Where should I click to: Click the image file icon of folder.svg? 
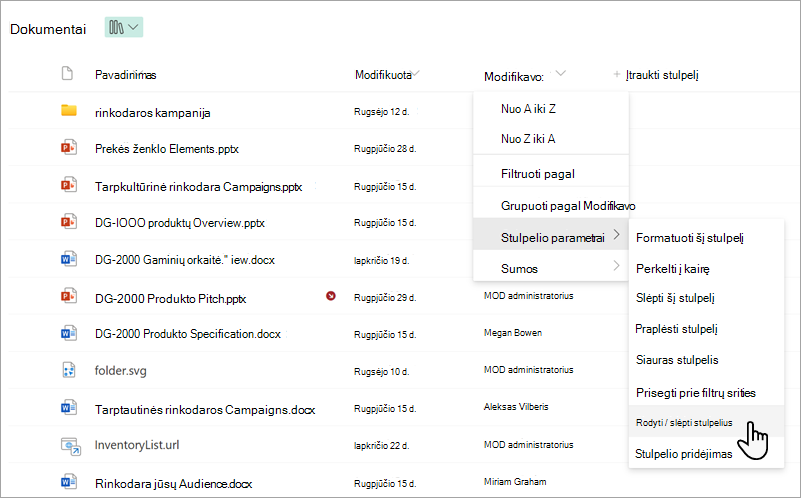[x=68, y=370]
